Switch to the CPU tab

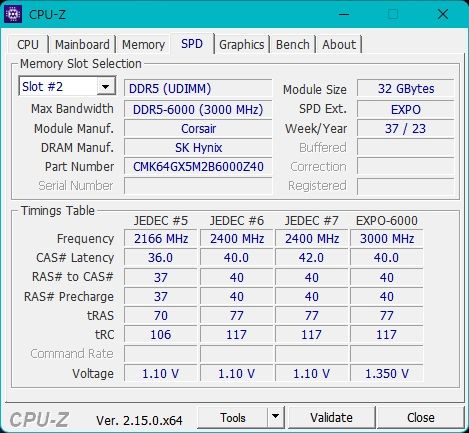[28, 44]
